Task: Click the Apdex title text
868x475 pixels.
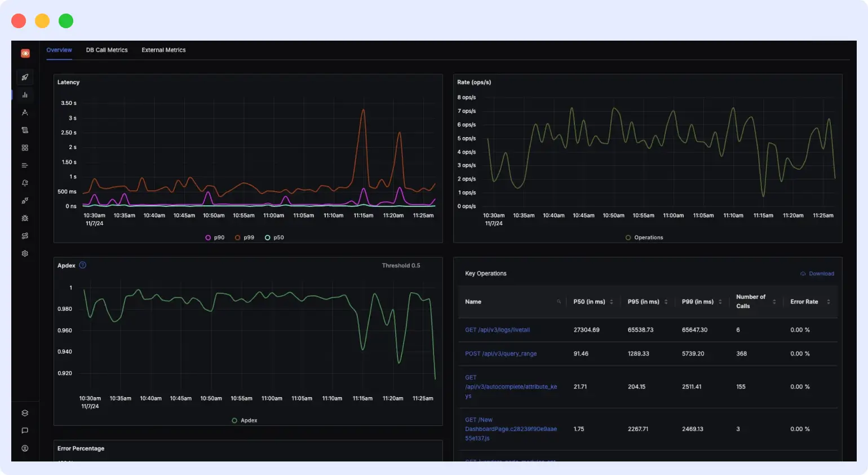Action: [66, 266]
